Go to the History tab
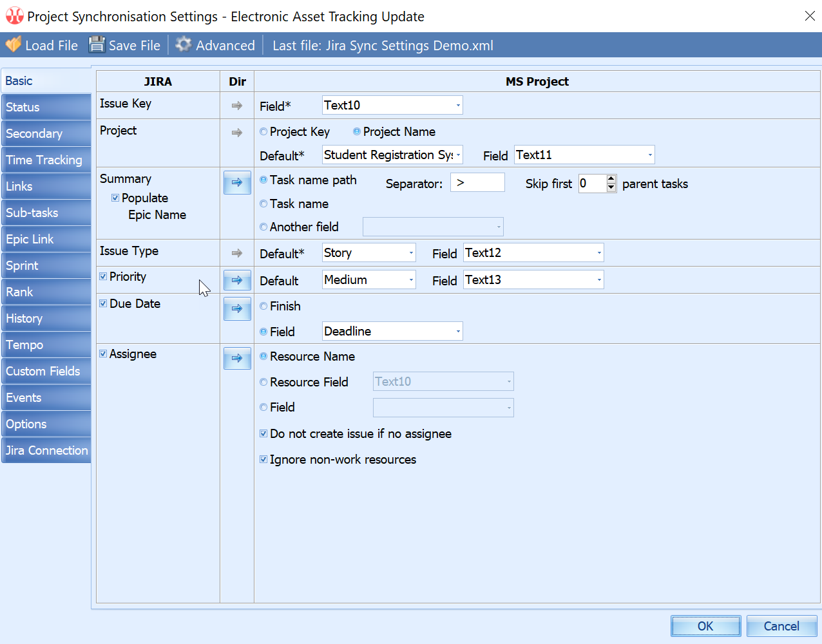Viewport: 822px width, 644px height. tap(46, 318)
